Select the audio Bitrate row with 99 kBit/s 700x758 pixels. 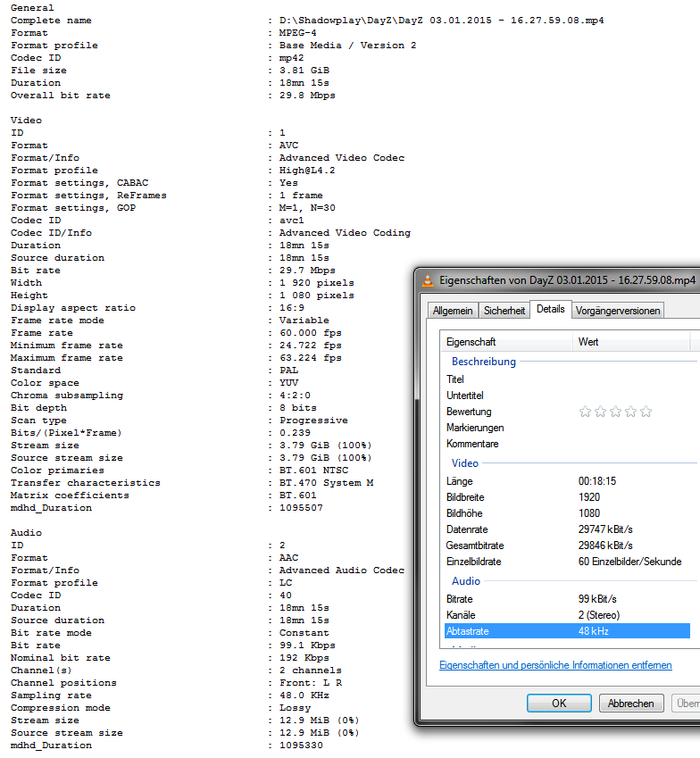pyautogui.click(x=567, y=599)
